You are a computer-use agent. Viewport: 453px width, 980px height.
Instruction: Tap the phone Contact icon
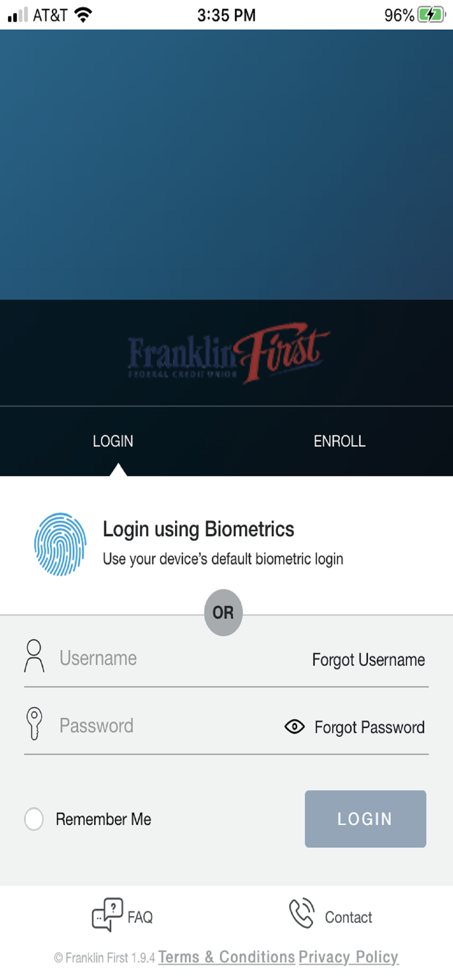(302, 913)
